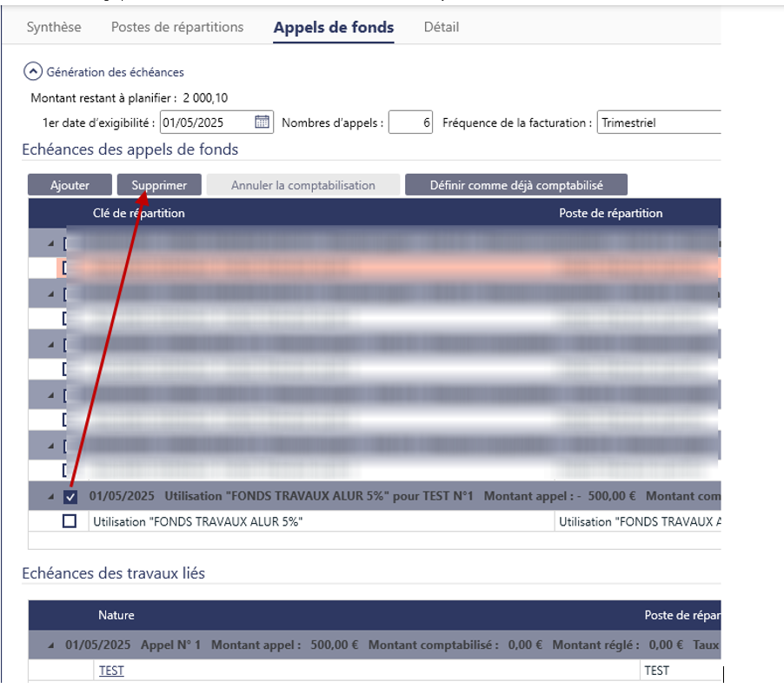Click the Nature column header
Viewport: 784px width, 688px height.
click(x=116, y=615)
